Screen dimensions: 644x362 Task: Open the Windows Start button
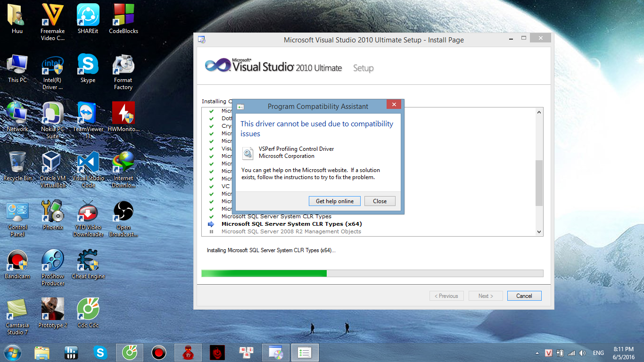coord(13,352)
